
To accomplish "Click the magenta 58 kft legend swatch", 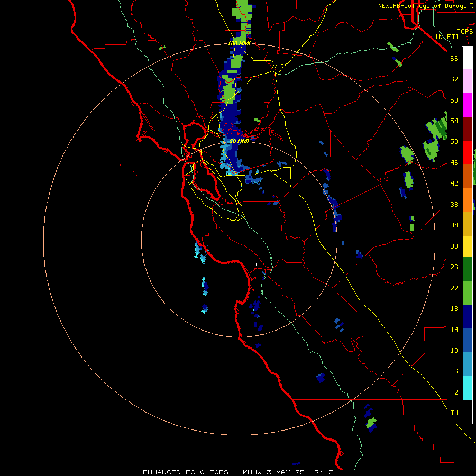I will coord(467,105).
